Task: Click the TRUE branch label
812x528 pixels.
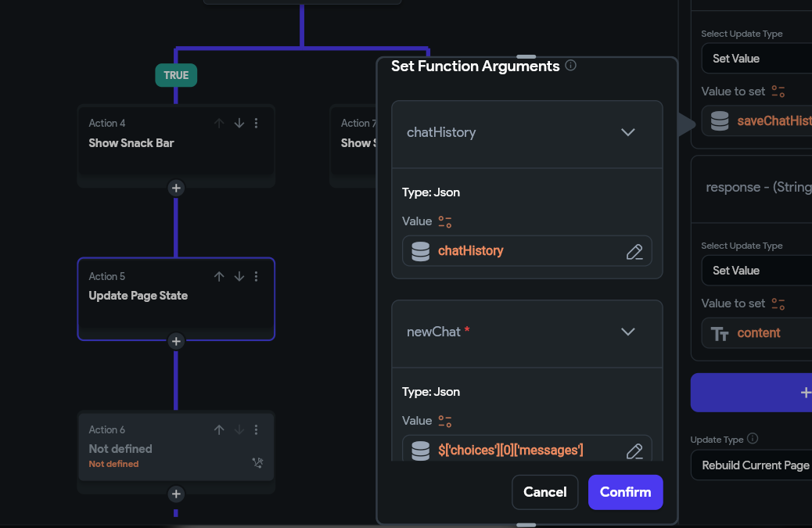Action: 176,75
